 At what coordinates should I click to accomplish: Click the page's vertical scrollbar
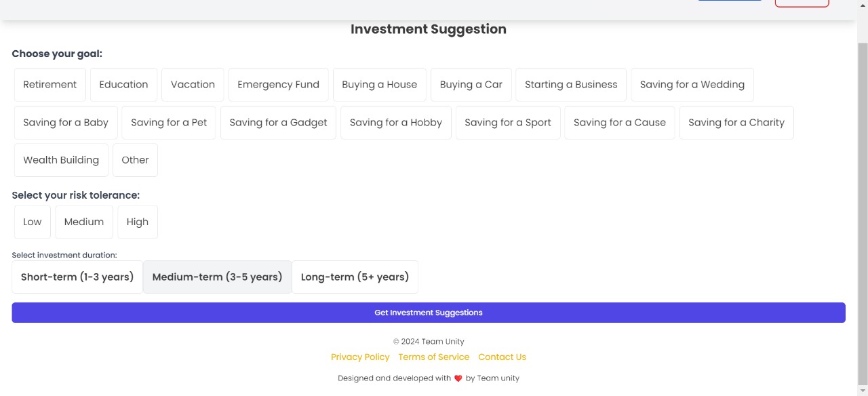pos(863,203)
